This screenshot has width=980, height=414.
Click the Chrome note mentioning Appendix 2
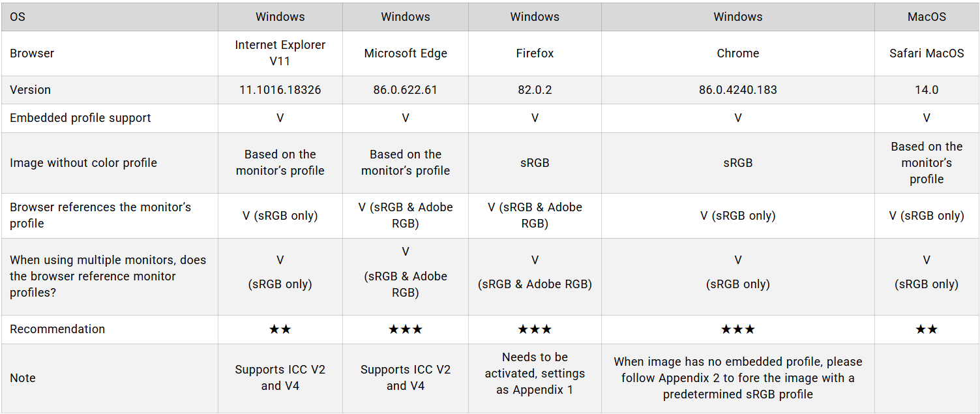click(x=737, y=378)
